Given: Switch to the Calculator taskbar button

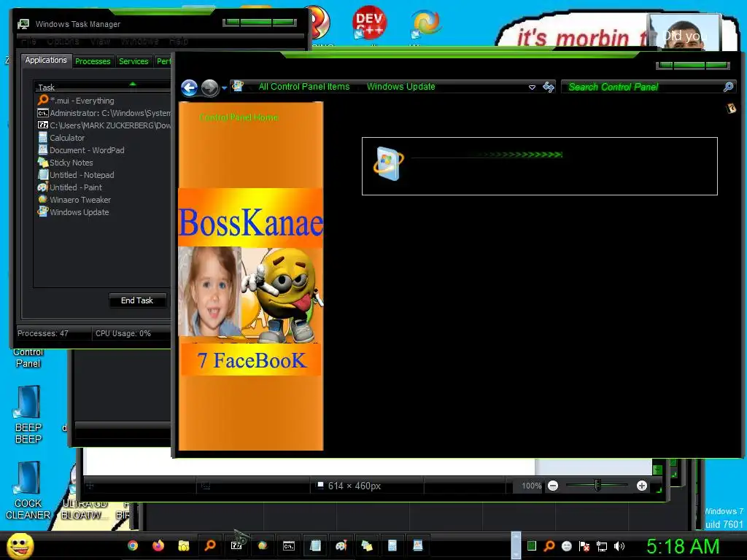Looking at the screenshot, I should (392, 545).
